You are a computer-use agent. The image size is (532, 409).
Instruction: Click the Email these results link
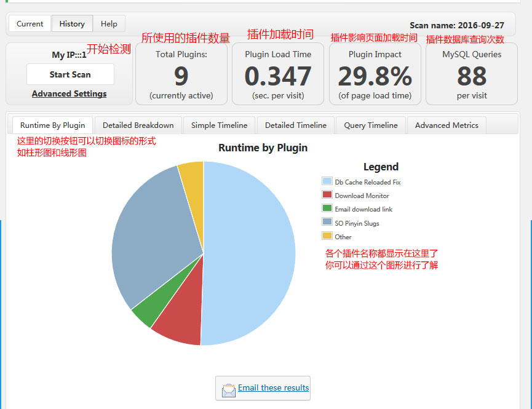(x=273, y=388)
